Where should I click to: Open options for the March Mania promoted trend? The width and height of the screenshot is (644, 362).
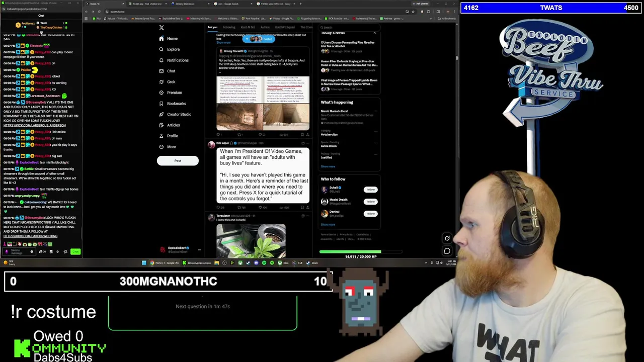click(x=375, y=111)
